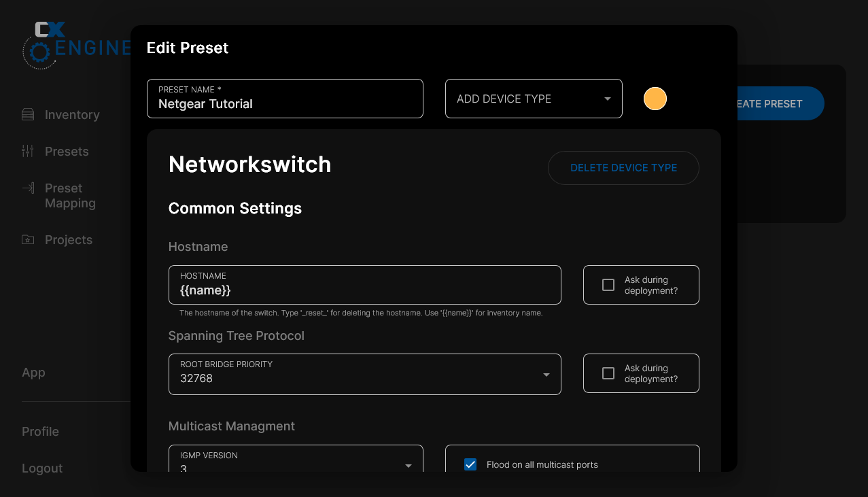Click the Preset Mapping arrow icon
868x497 pixels.
point(27,189)
